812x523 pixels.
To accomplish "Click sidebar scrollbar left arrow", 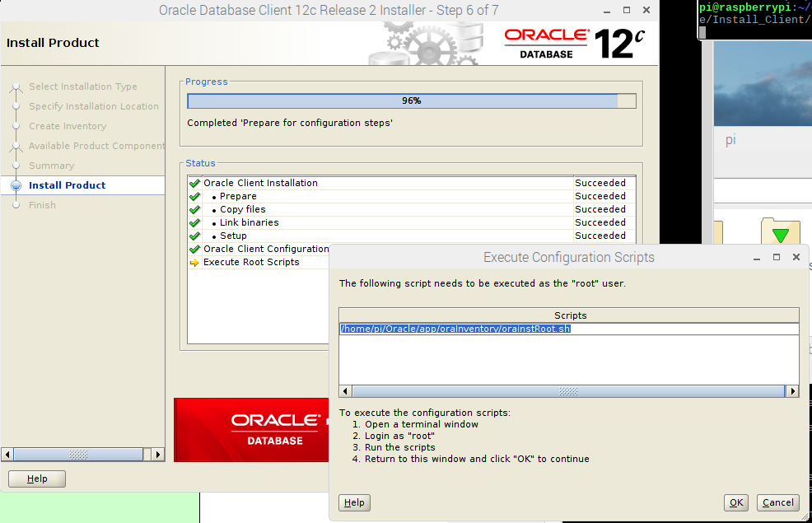I will coord(7,455).
